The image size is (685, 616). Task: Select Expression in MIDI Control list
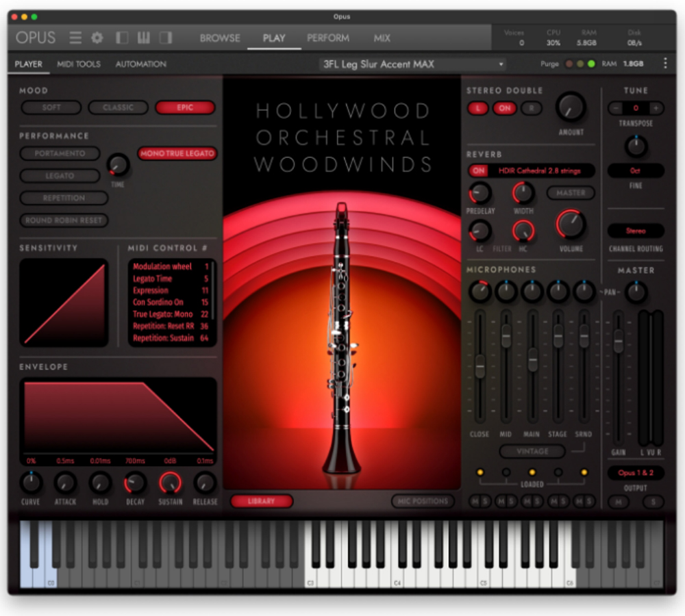point(171,290)
